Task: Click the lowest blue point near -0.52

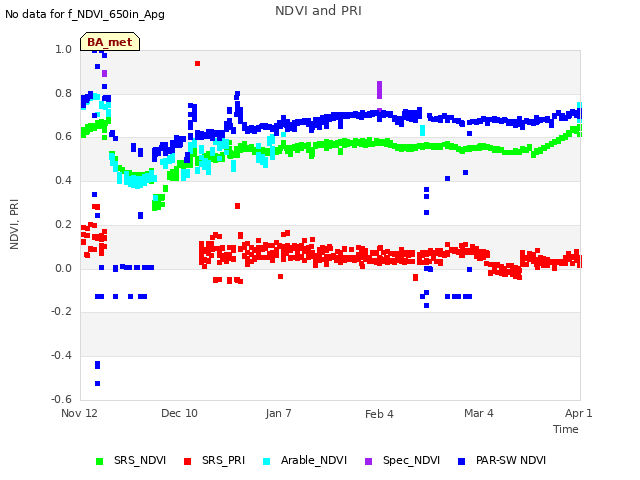Action: coord(98,384)
